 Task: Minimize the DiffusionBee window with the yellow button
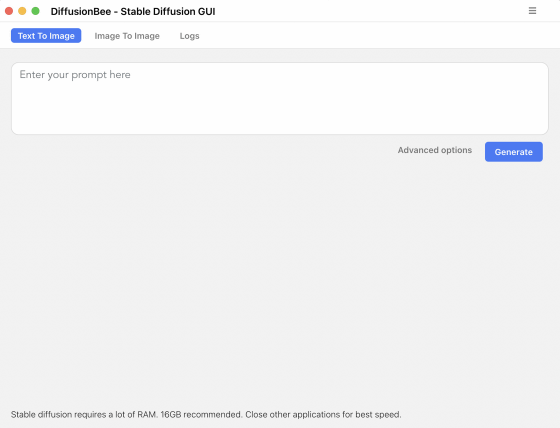22,11
